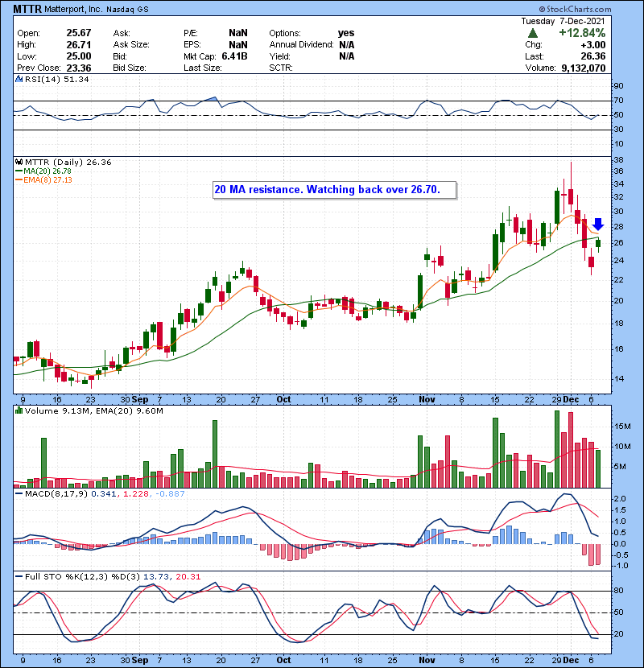The image size is (644, 668).
Task: Click the Annual Dividend label
Action: [301, 45]
